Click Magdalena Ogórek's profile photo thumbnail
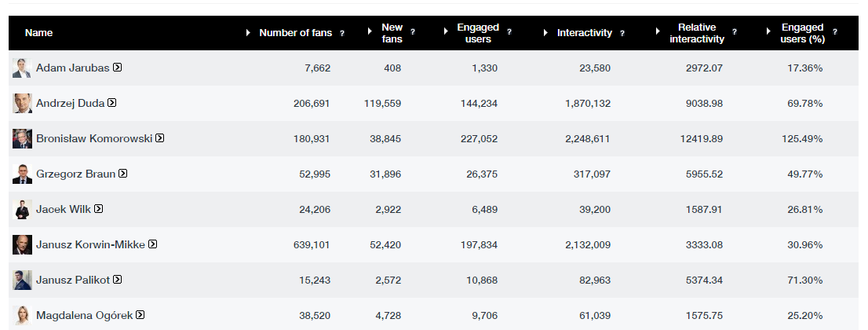 coord(22,315)
